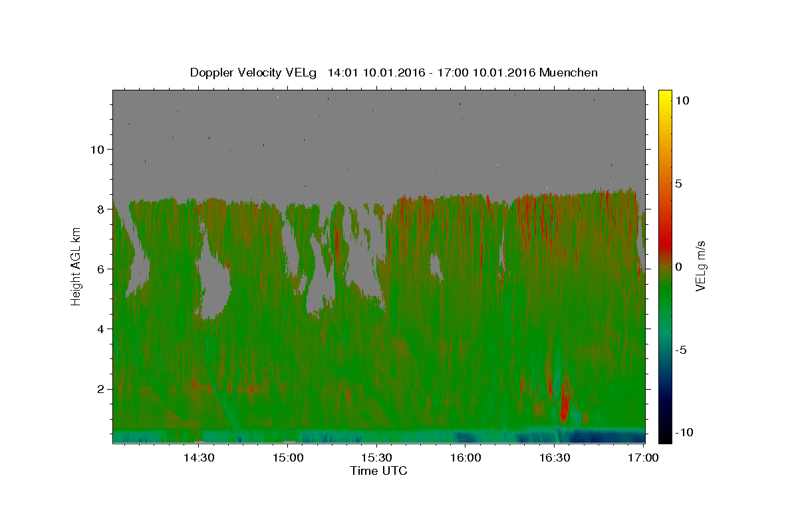
Task: Click the VELg m/s colorbar title
Action: [701, 265]
